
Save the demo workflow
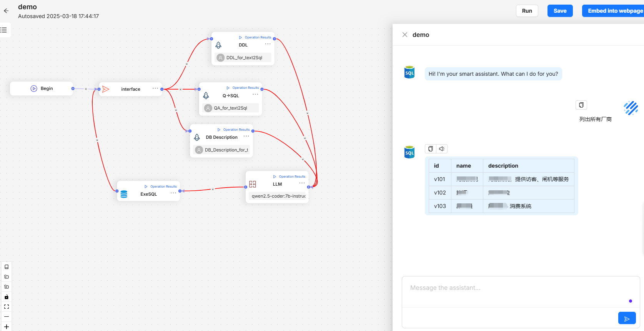point(560,11)
